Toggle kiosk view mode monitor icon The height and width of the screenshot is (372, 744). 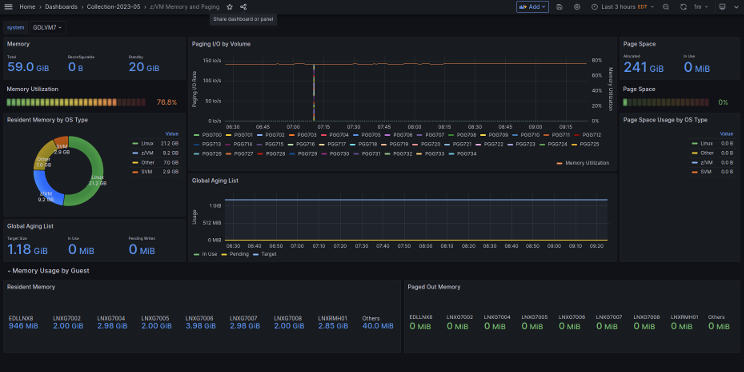722,7
